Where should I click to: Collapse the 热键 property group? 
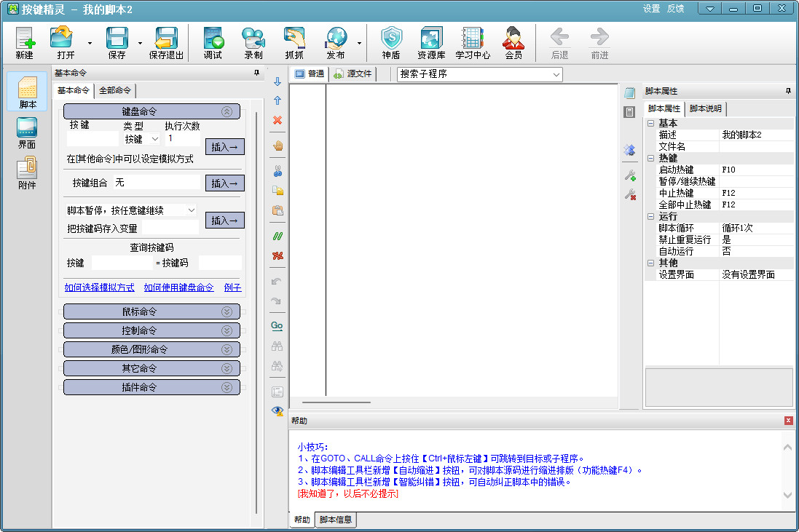pos(650,159)
